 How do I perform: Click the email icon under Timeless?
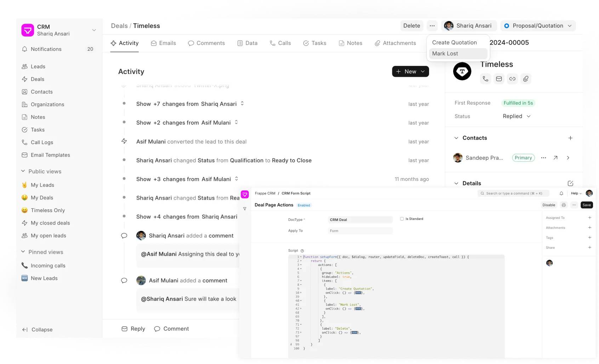tap(499, 79)
